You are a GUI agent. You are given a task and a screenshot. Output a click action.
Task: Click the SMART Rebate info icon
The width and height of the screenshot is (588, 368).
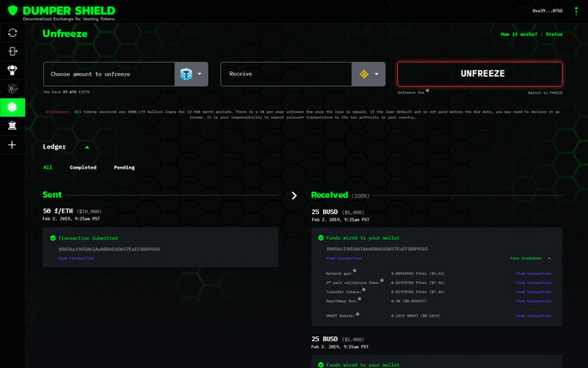358,314
